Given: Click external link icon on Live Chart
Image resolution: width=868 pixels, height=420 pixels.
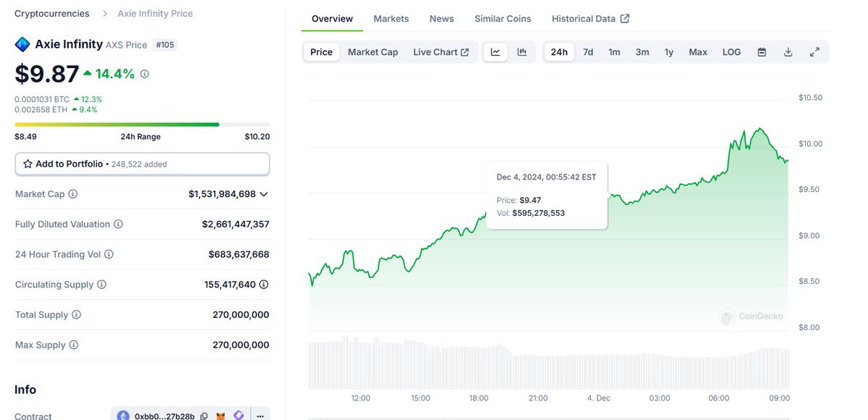Looking at the screenshot, I should pyautogui.click(x=465, y=52).
